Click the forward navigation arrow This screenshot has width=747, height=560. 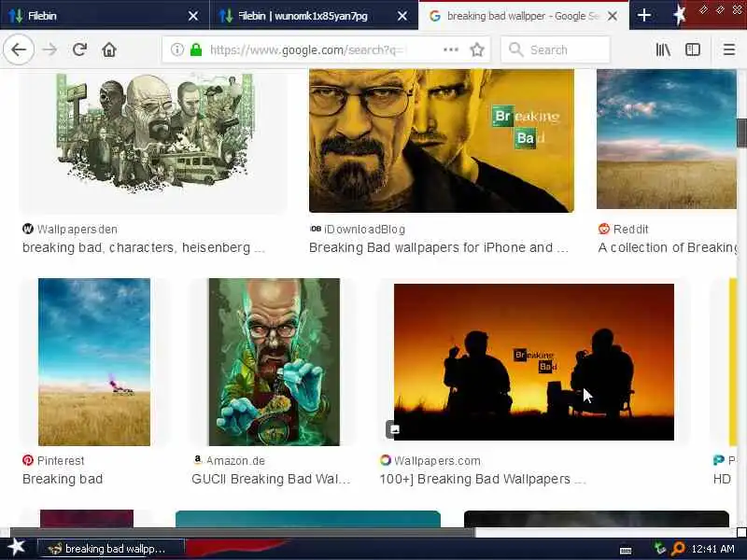[49, 49]
